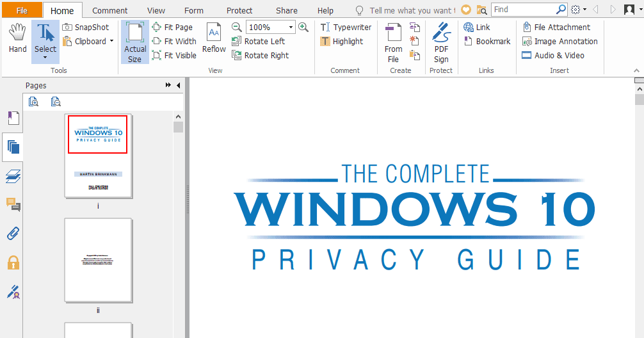Open the settings gear dropdown
Viewport: 644px width, 338px height.
(579, 10)
